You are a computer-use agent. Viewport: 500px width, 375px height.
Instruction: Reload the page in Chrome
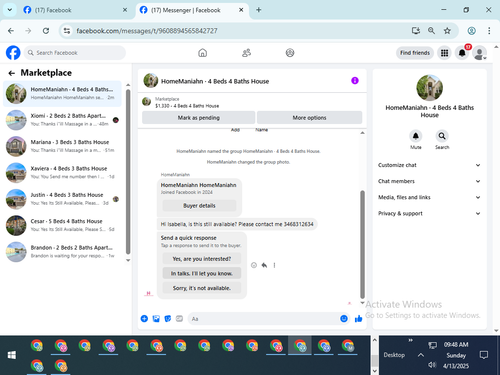pyautogui.click(x=46, y=31)
